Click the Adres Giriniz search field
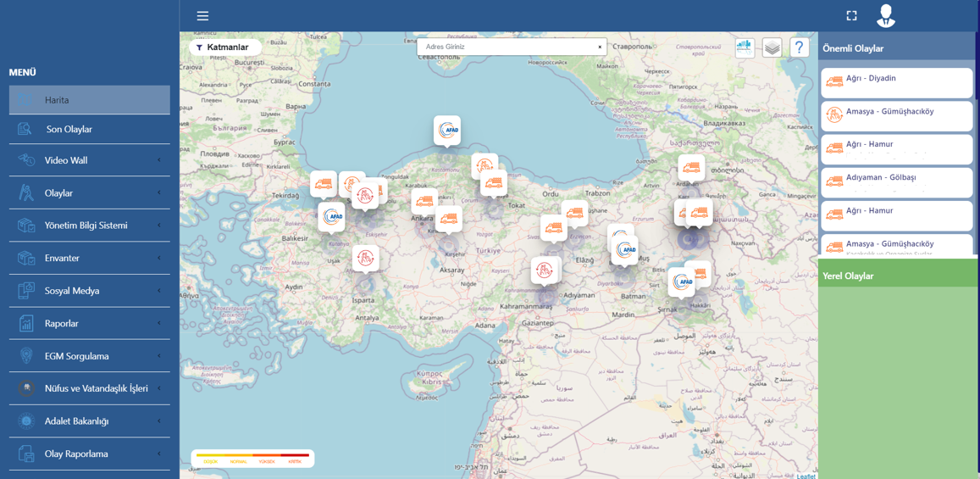980x479 pixels. coord(507,47)
